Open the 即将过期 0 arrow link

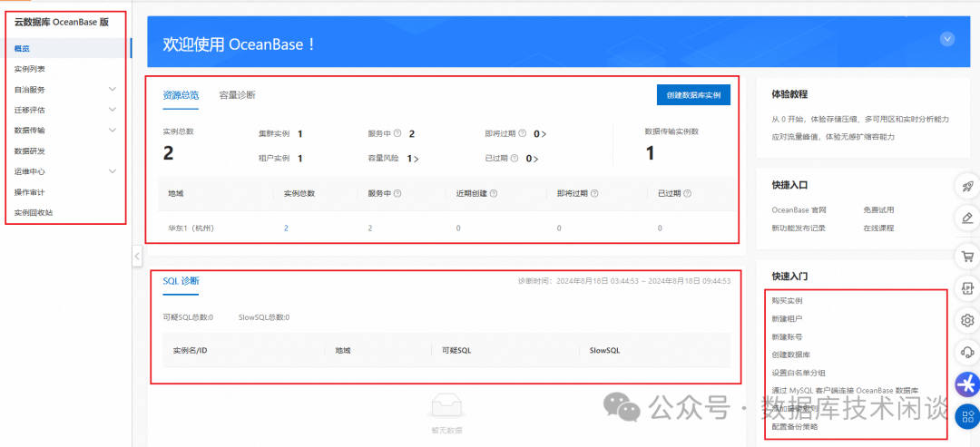click(540, 133)
